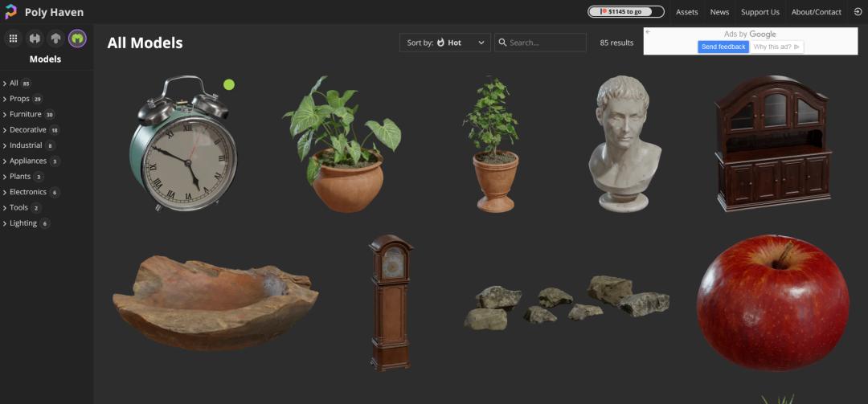Click the back arrow in the Google ad
The height and width of the screenshot is (404, 868).
[x=649, y=33]
